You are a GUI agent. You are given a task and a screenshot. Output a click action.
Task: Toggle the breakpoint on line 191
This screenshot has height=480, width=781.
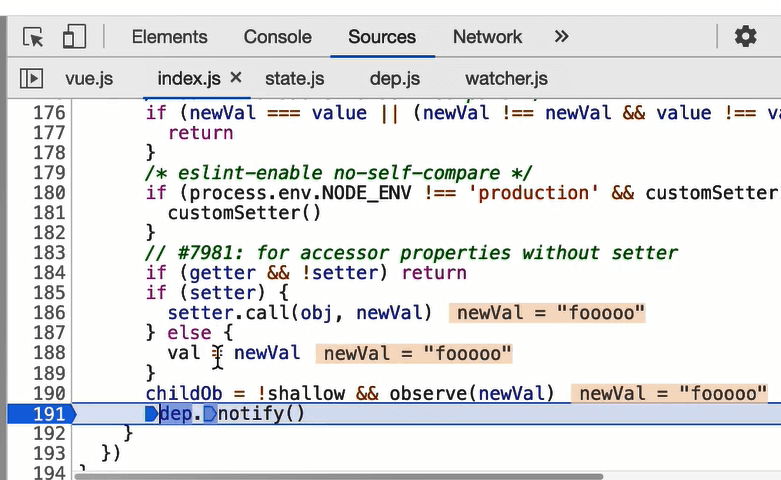(49, 414)
